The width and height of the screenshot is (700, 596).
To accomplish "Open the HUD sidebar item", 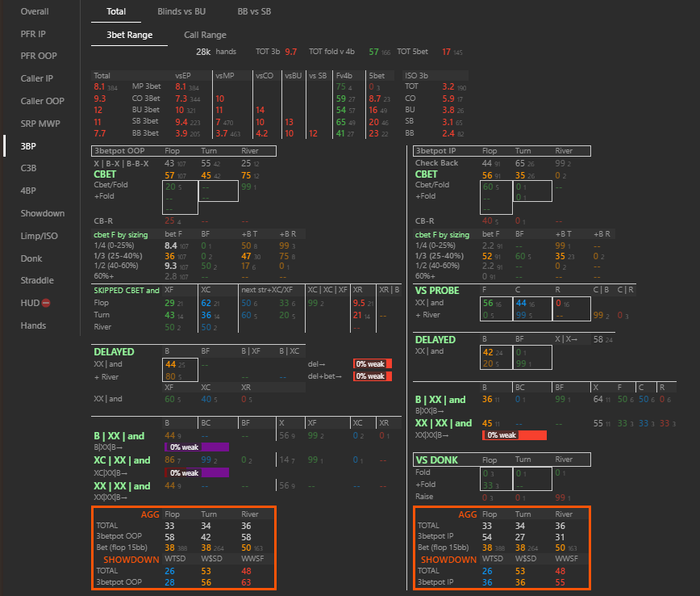I will [x=30, y=303].
